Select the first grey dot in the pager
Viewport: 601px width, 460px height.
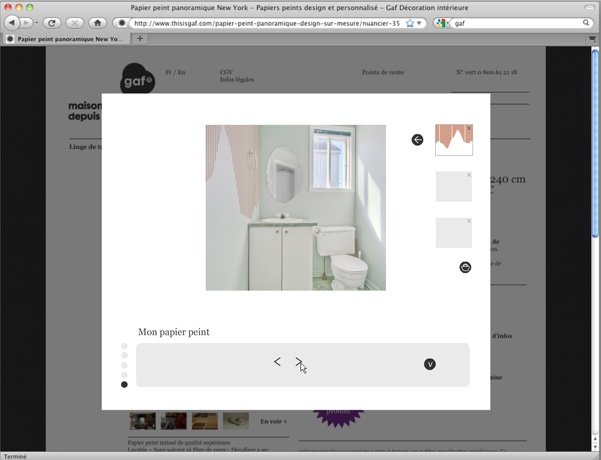[x=124, y=346]
